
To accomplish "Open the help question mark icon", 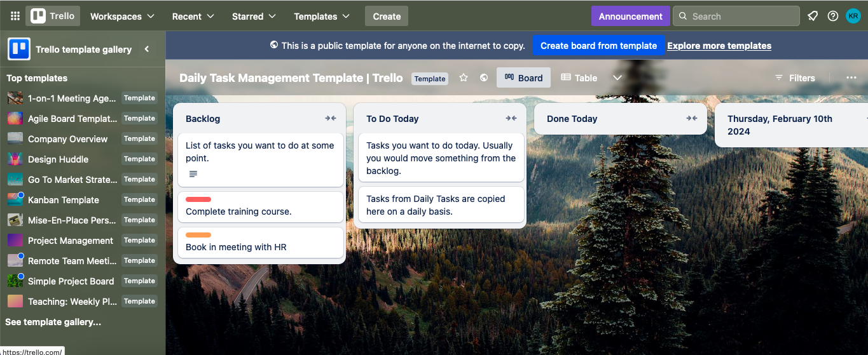I will point(833,16).
